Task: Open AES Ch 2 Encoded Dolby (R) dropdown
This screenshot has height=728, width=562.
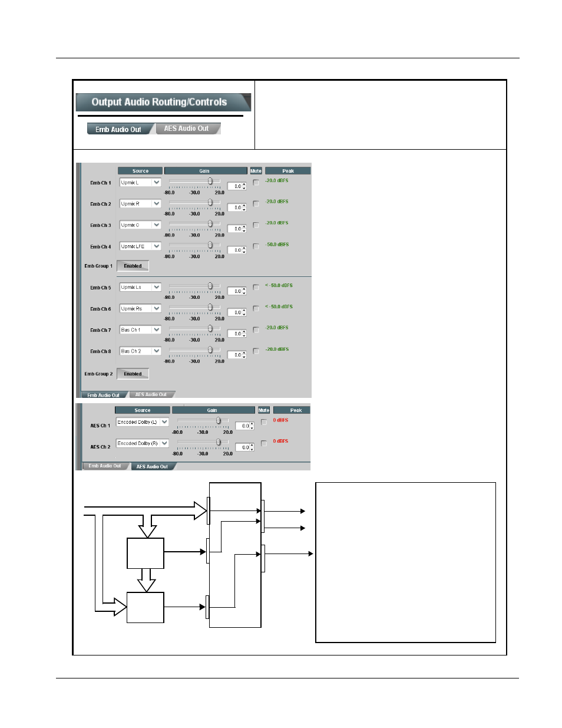Action: click(143, 443)
